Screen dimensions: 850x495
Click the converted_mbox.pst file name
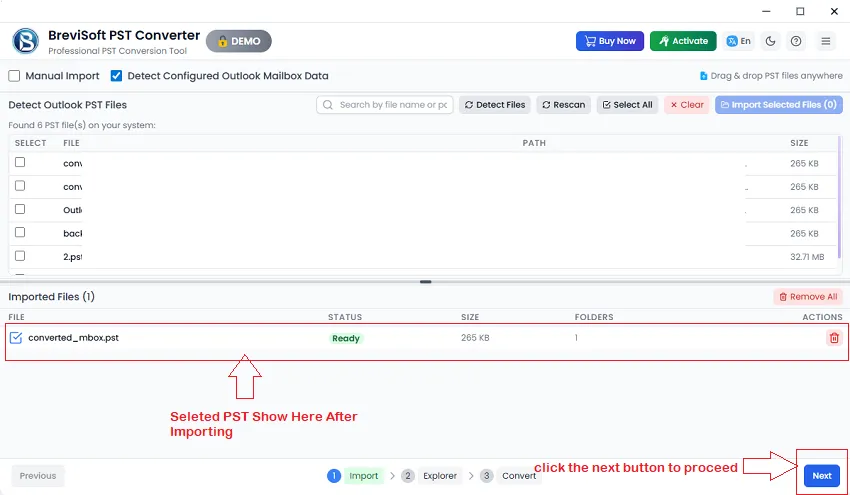click(x=73, y=338)
